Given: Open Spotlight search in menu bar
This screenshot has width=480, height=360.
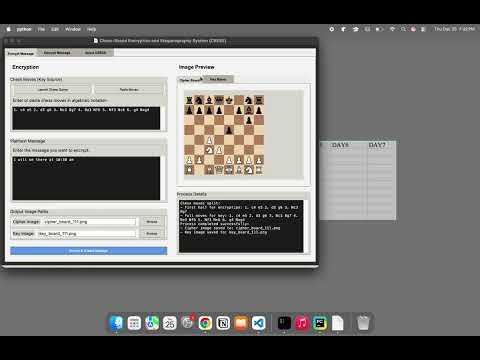Looking at the screenshot, I should (x=403, y=29).
